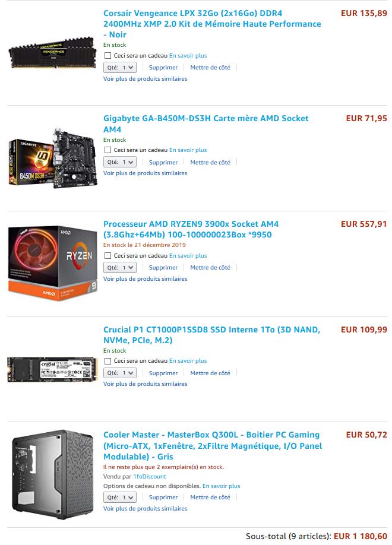The width and height of the screenshot is (392, 545).
Task: Mark the Corsair Vengeance RAM as a gift
Action: click(108, 56)
